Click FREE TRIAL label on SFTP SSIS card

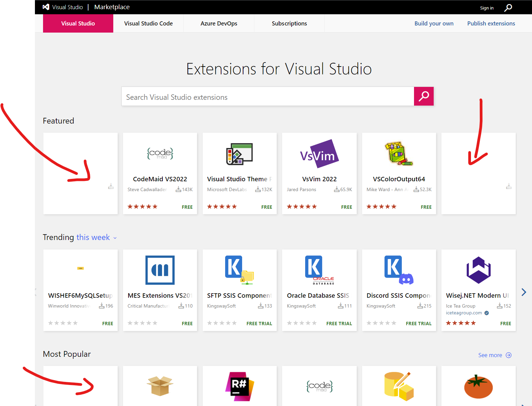[259, 324]
